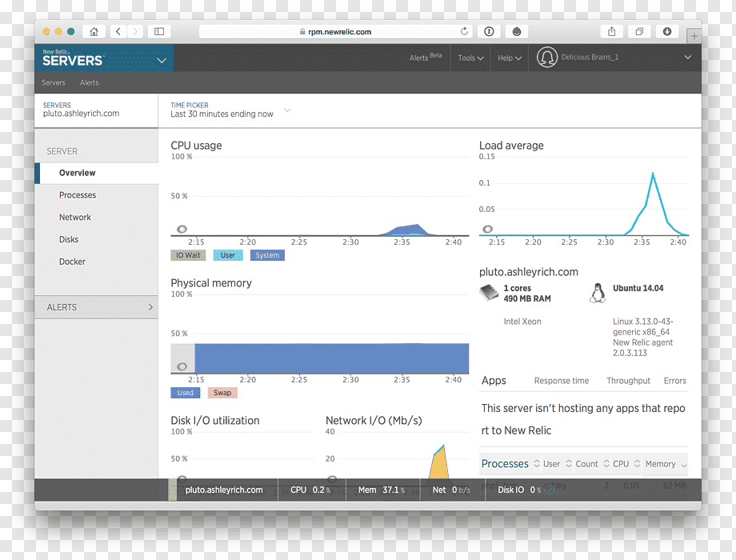Click the Ubuntu 14.04 label
The height and width of the screenshot is (560, 736).
[638, 288]
